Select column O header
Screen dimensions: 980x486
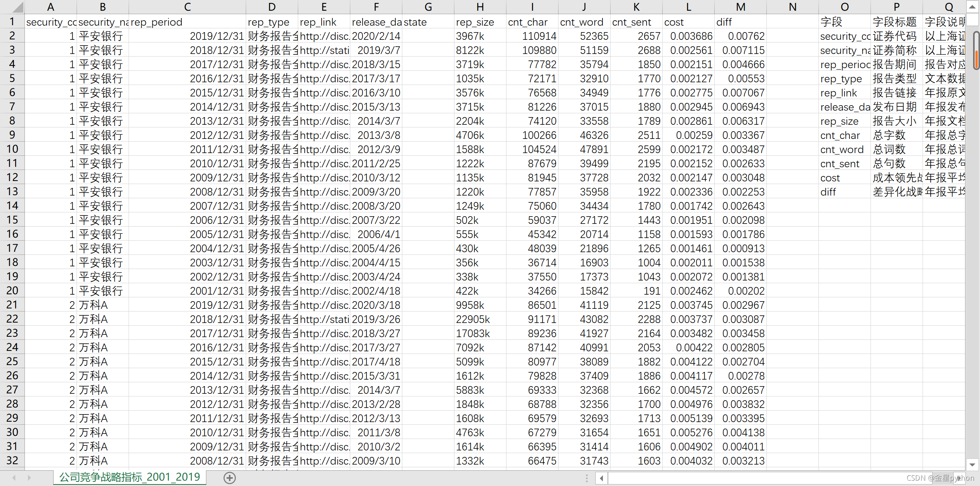[x=844, y=7]
